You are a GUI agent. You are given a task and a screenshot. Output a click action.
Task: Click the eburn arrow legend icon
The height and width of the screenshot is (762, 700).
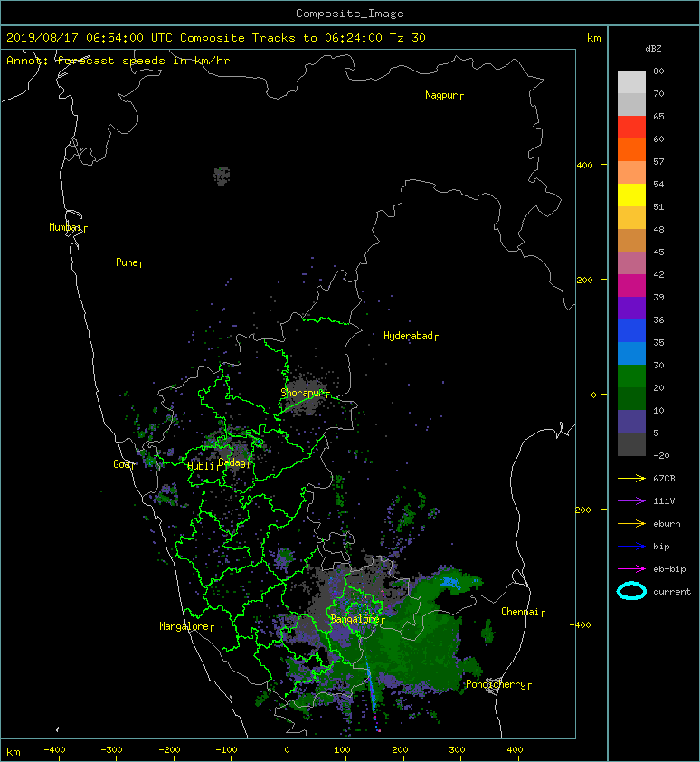pos(631,523)
